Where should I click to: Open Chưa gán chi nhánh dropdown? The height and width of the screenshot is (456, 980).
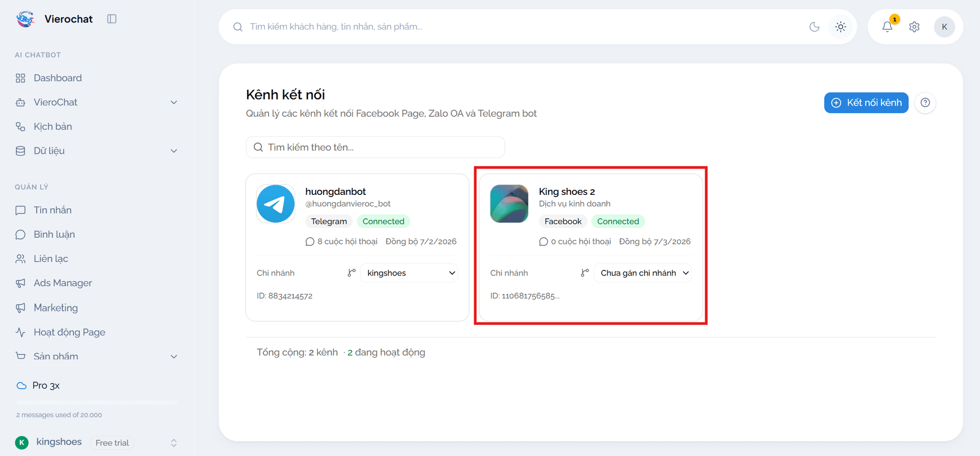642,273
